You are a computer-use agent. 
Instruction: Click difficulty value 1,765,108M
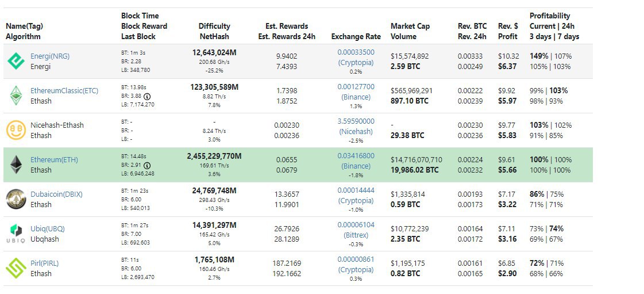click(x=214, y=260)
